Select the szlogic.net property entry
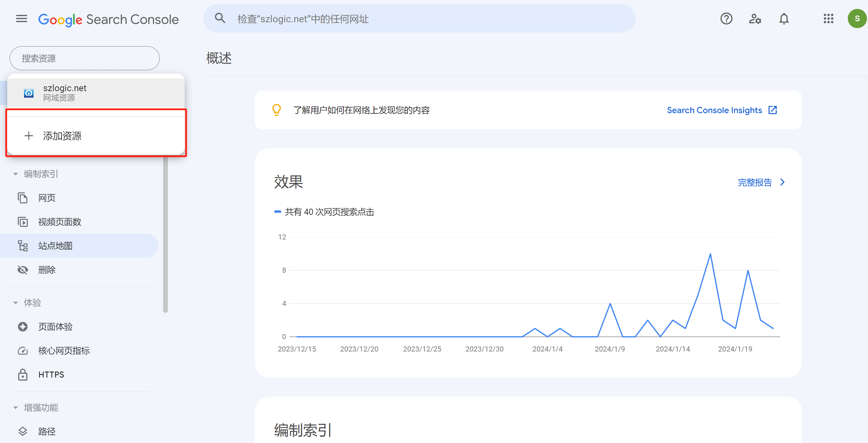This screenshot has height=443, width=868. (65, 93)
